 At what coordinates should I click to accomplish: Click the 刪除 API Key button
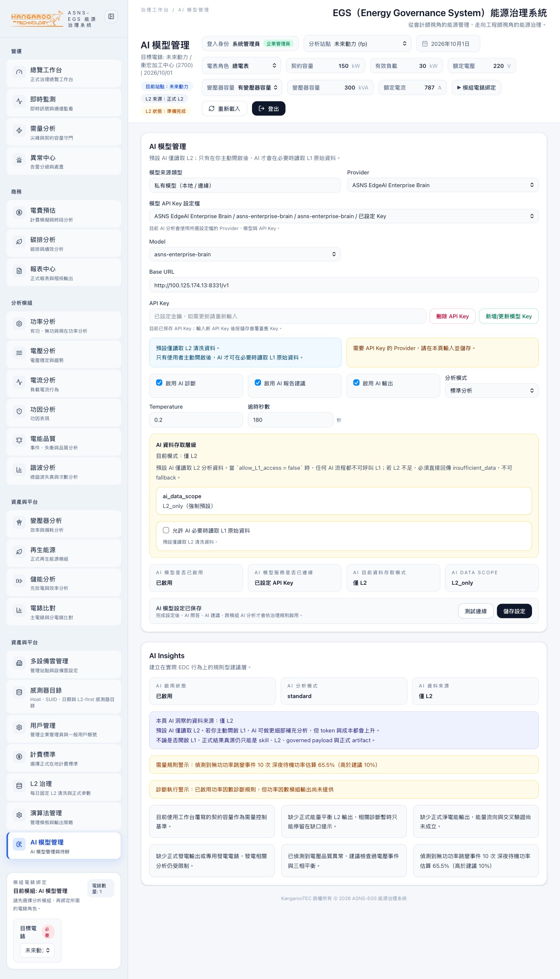point(452,316)
